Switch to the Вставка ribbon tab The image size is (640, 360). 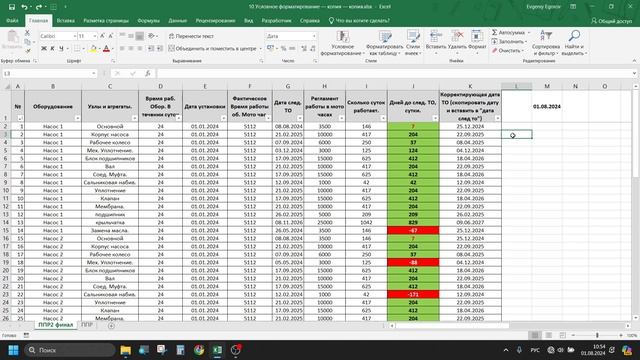[x=65, y=20]
